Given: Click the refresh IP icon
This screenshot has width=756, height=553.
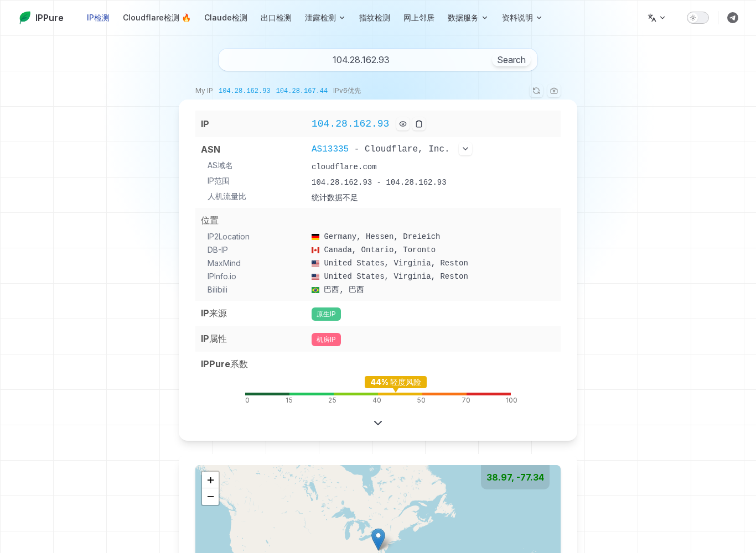Looking at the screenshot, I should [x=536, y=91].
